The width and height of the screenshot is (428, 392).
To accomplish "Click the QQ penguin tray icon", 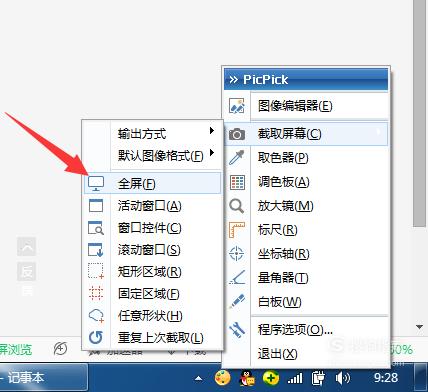I will (247, 378).
